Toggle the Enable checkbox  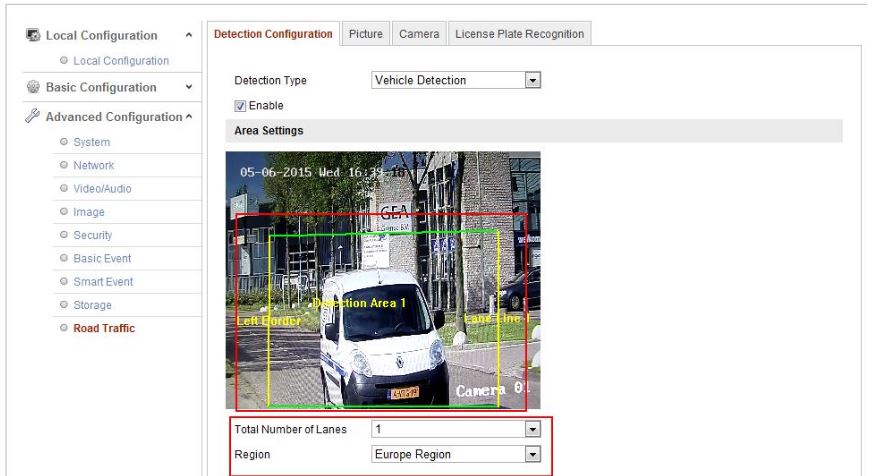(240, 106)
